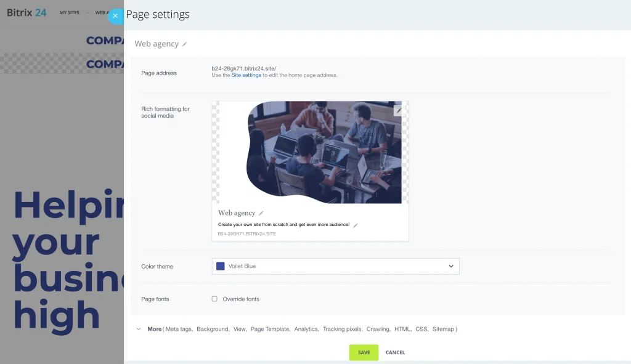Open Tracking pixels settings

(341, 330)
